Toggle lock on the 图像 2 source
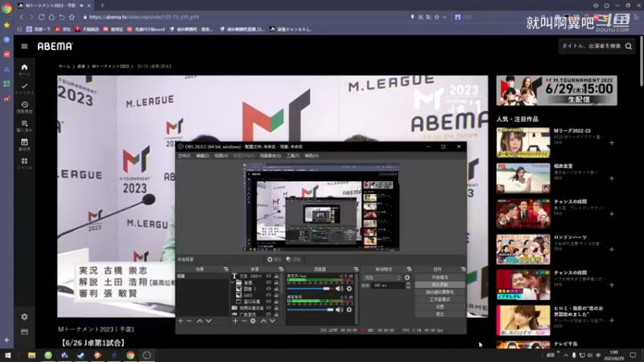The image size is (644, 362). pyautogui.click(x=276, y=289)
